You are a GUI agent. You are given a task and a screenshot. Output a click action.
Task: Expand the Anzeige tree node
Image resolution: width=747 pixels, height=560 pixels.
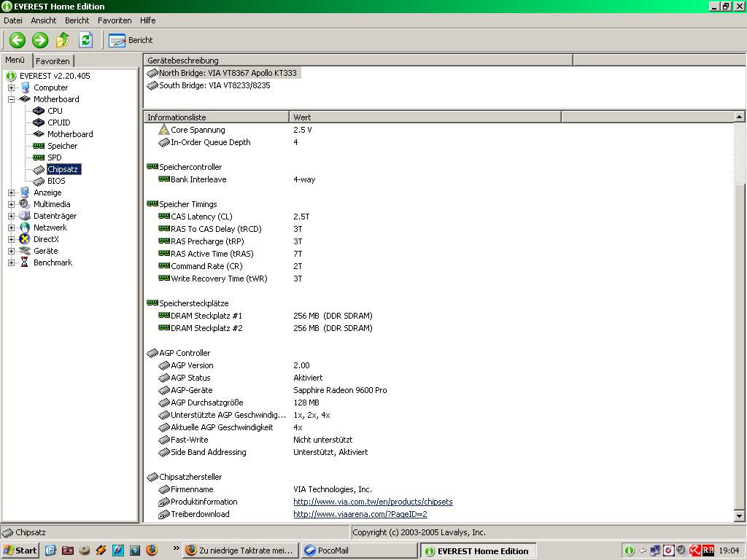coord(12,192)
